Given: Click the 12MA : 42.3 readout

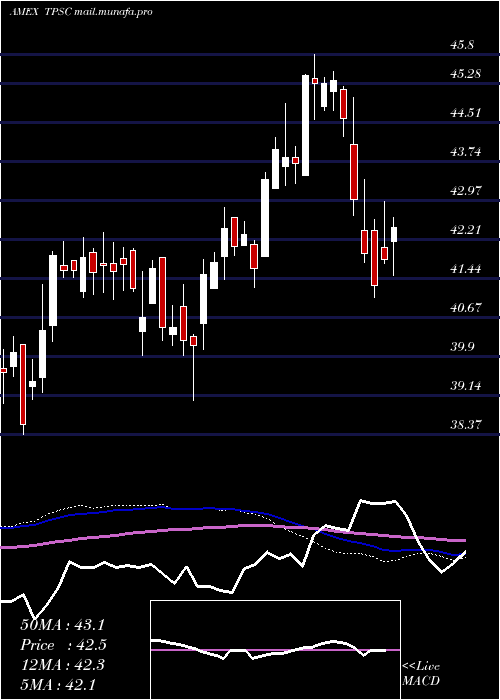Looking at the screenshot, I should [x=63, y=665].
